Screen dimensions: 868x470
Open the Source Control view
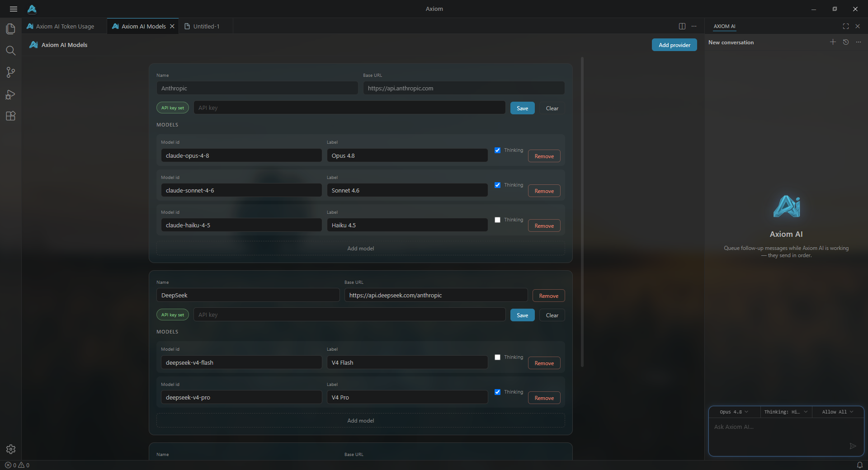pyautogui.click(x=11, y=72)
